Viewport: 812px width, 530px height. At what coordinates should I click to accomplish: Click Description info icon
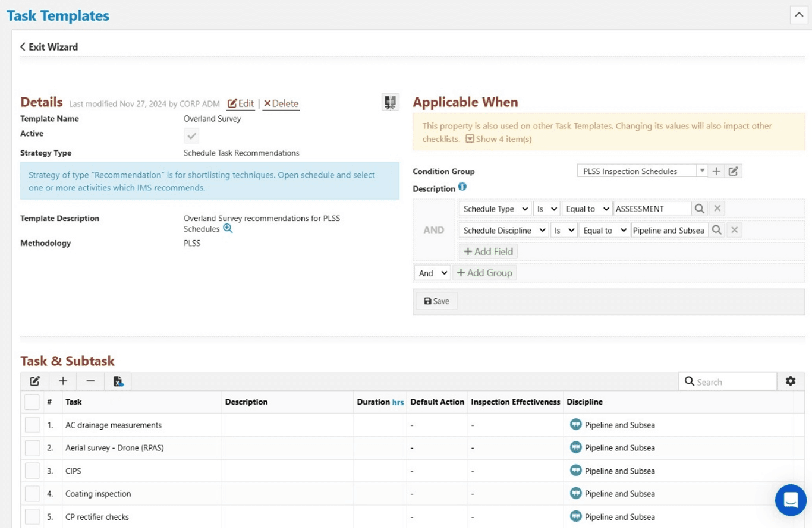point(462,187)
